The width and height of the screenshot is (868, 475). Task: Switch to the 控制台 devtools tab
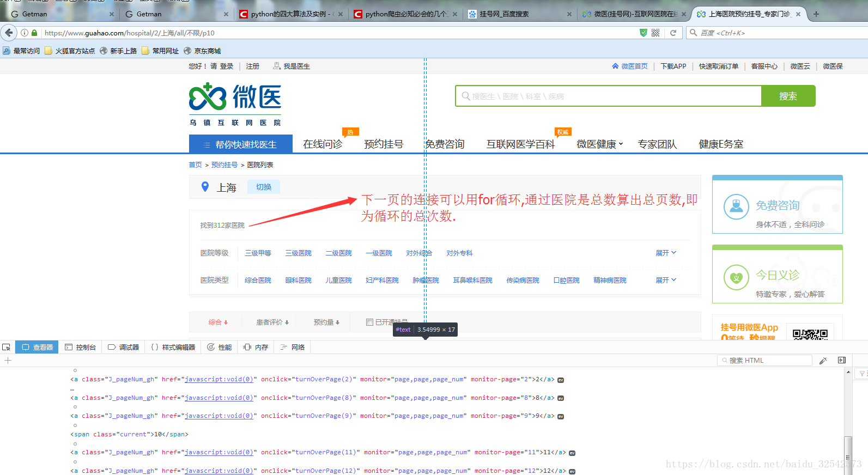pyautogui.click(x=80, y=347)
